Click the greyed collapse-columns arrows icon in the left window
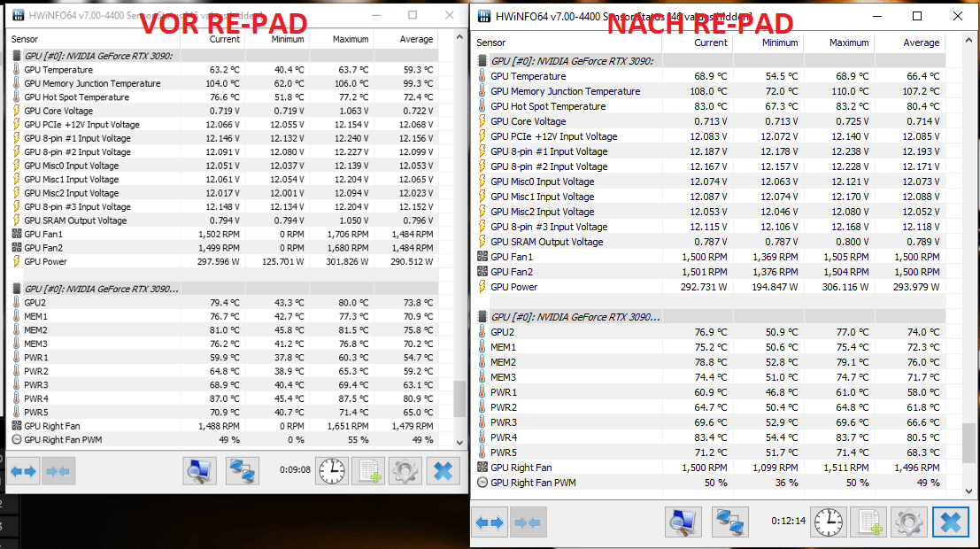This screenshot has height=549, width=980. pyautogui.click(x=58, y=471)
